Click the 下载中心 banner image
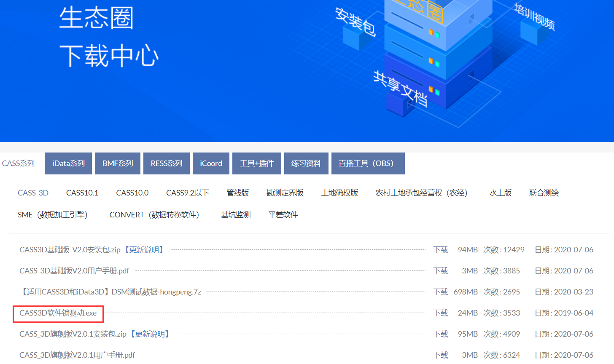This screenshot has height=364, width=614. pos(307,71)
